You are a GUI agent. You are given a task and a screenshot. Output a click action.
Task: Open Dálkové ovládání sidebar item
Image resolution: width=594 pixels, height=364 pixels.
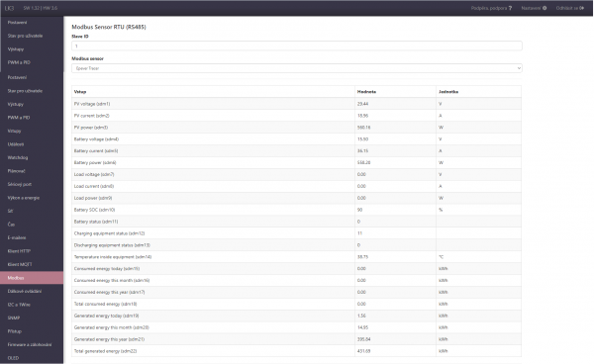(25, 291)
